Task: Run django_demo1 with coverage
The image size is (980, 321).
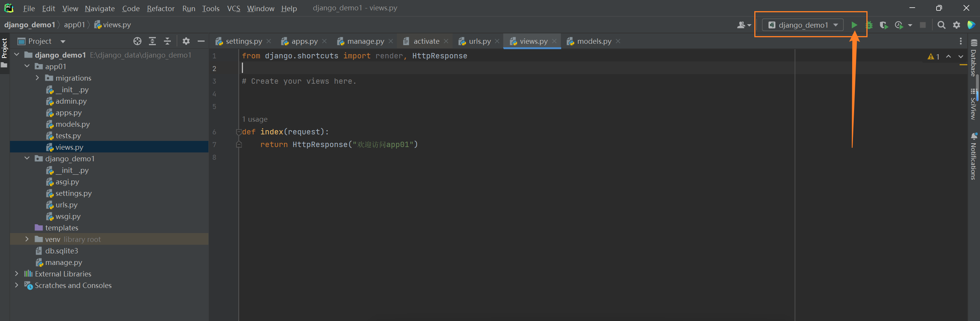Action: coord(884,25)
